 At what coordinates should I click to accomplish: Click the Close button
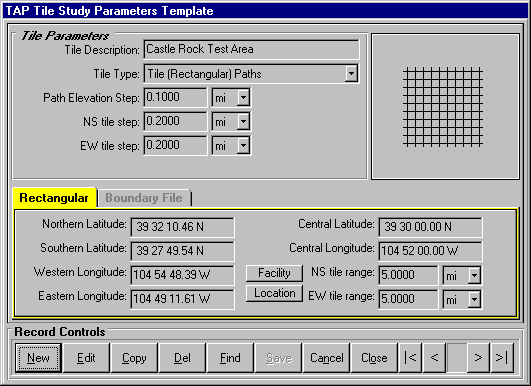(x=374, y=358)
